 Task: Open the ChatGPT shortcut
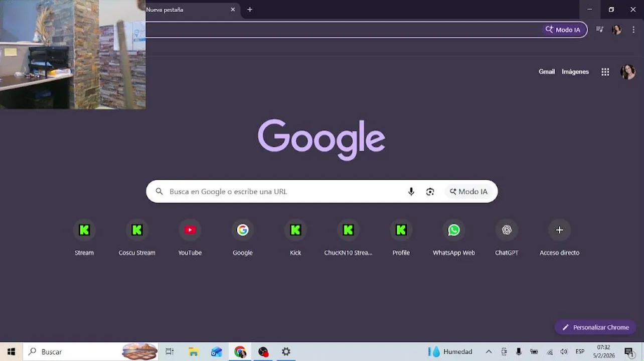pos(507,238)
